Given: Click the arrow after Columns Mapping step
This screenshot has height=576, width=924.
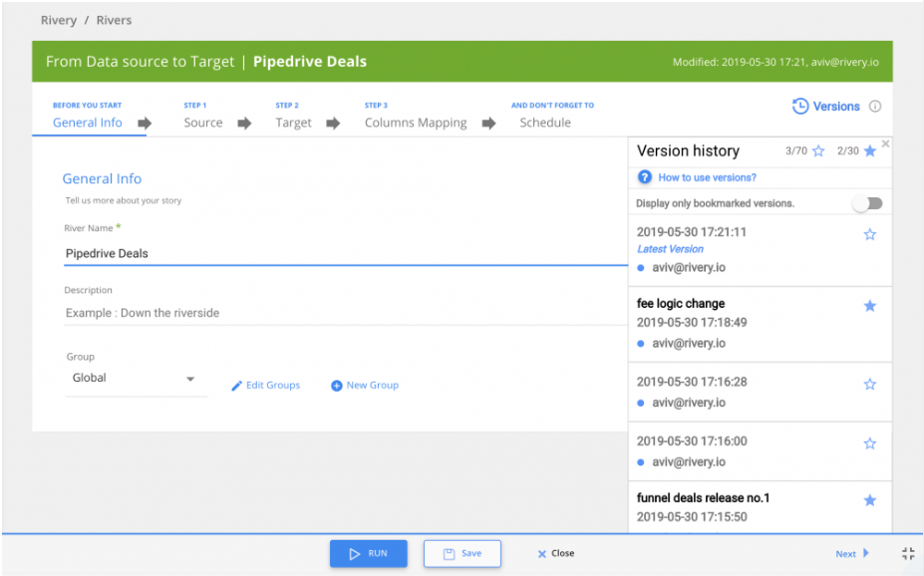Looking at the screenshot, I should point(488,124).
